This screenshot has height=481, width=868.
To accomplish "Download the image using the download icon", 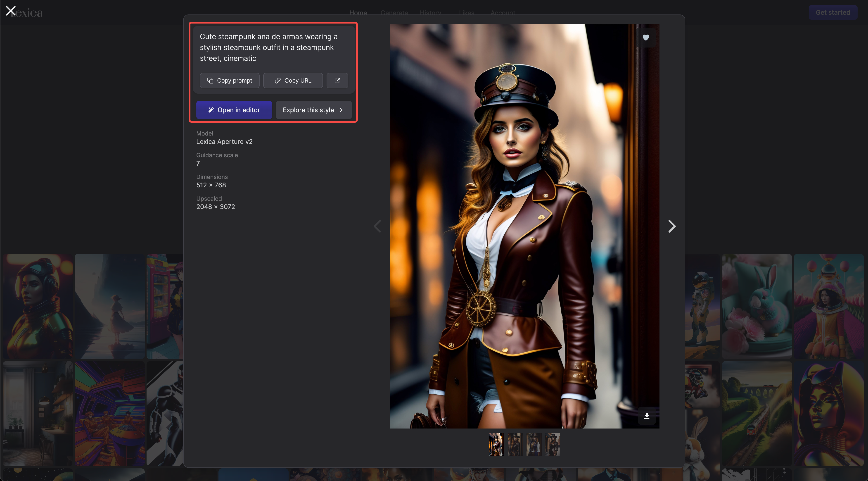I will (646, 416).
